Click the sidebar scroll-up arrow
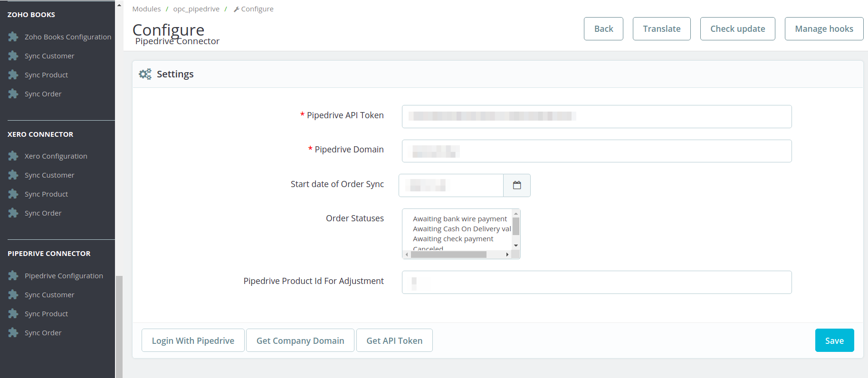This screenshot has width=868, height=378. (119, 5)
